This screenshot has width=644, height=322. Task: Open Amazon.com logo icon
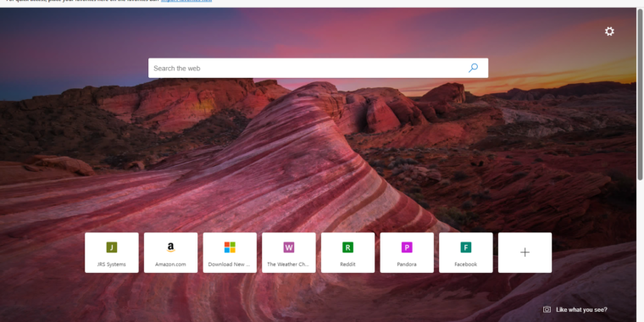[x=171, y=247]
